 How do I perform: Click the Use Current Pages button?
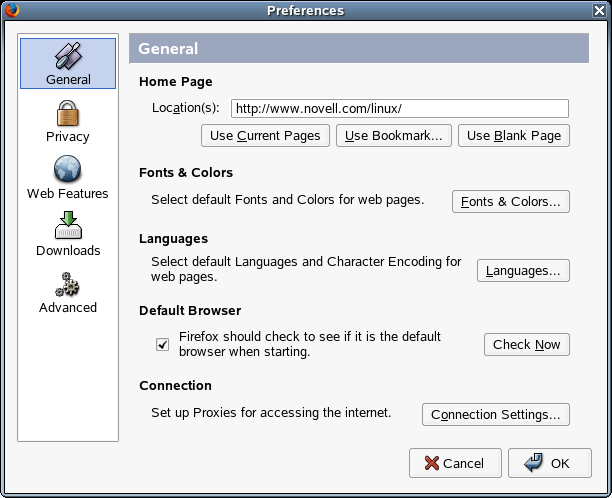[265, 135]
